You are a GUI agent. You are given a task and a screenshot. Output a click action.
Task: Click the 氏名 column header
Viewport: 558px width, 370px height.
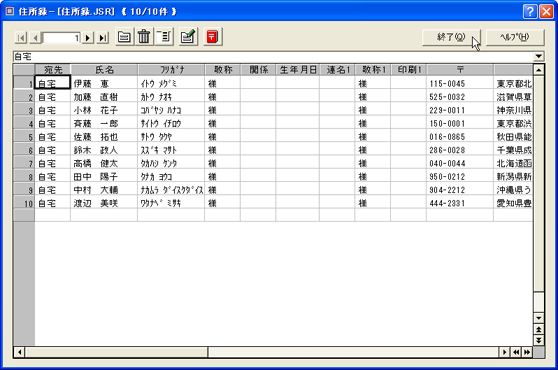click(104, 70)
